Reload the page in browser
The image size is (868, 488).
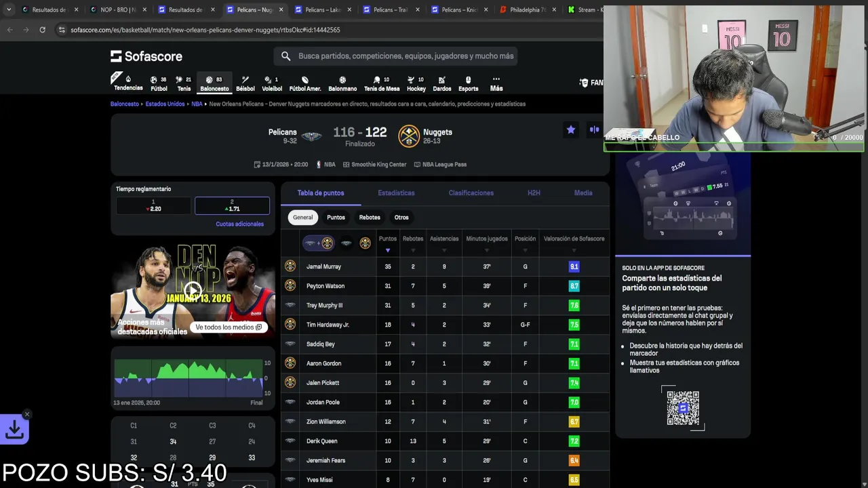coord(42,30)
